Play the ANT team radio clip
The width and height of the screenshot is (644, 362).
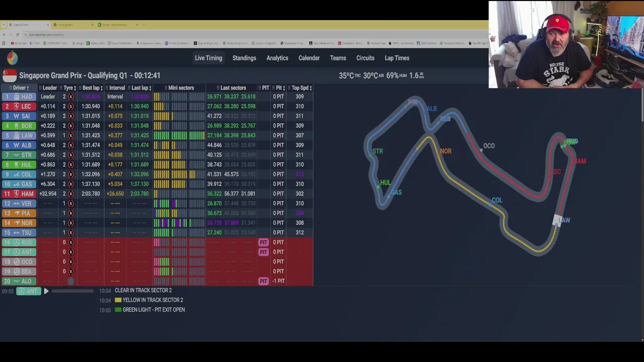click(x=46, y=291)
